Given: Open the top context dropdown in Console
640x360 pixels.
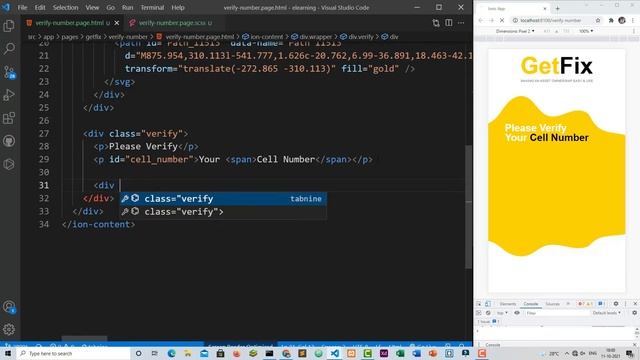Looking at the screenshot, I should pyautogui.click(x=502, y=313).
